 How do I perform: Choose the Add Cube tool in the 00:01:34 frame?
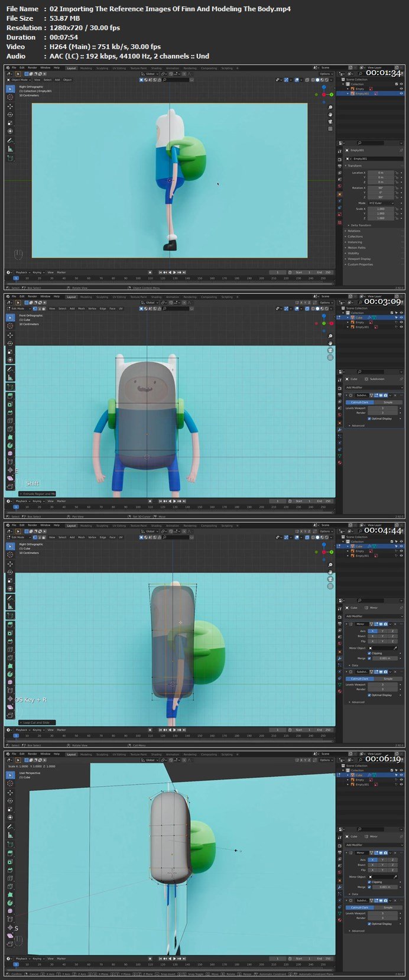(10, 158)
